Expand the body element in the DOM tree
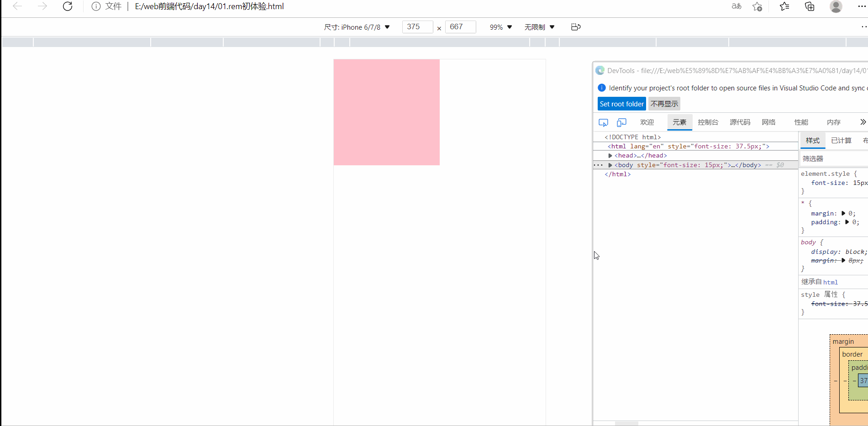This screenshot has width=868, height=426. tap(610, 165)
